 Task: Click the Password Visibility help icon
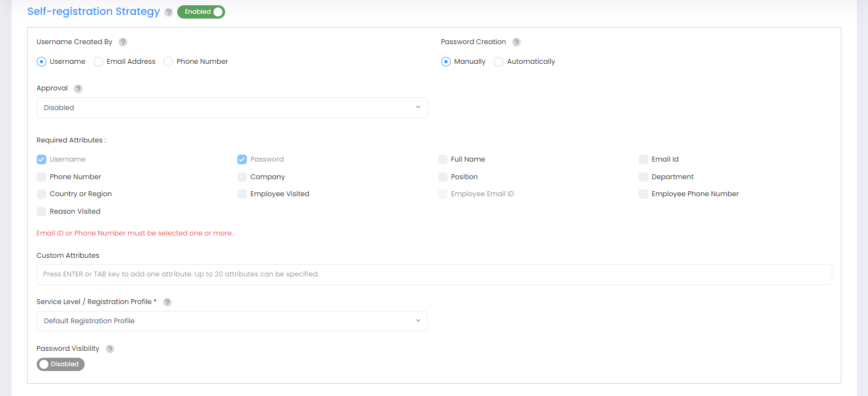pos(110,349)
